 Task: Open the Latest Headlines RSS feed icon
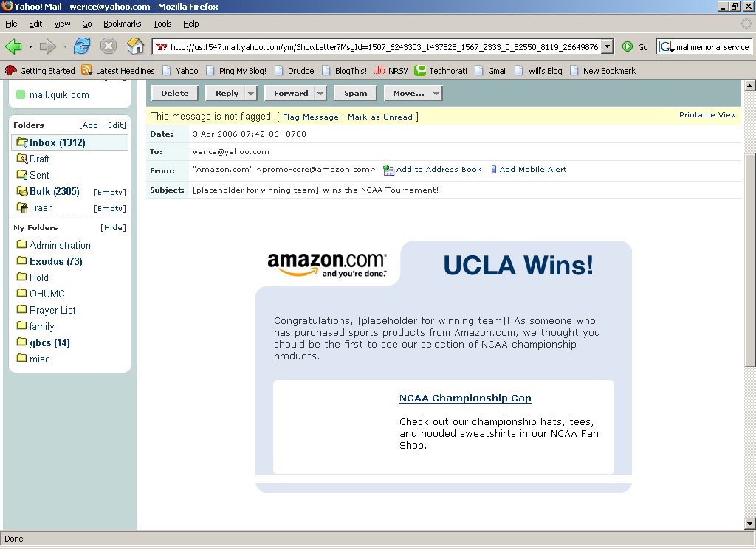tap(87, 70)
